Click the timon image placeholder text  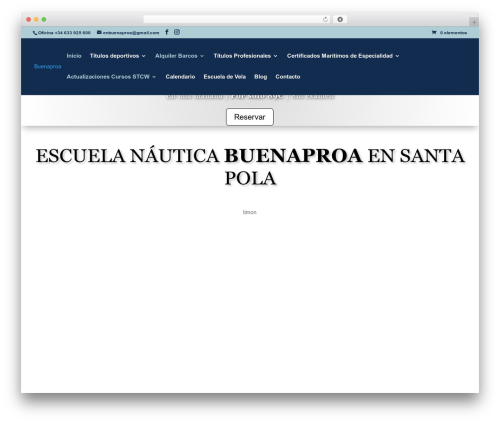(250, 212)
